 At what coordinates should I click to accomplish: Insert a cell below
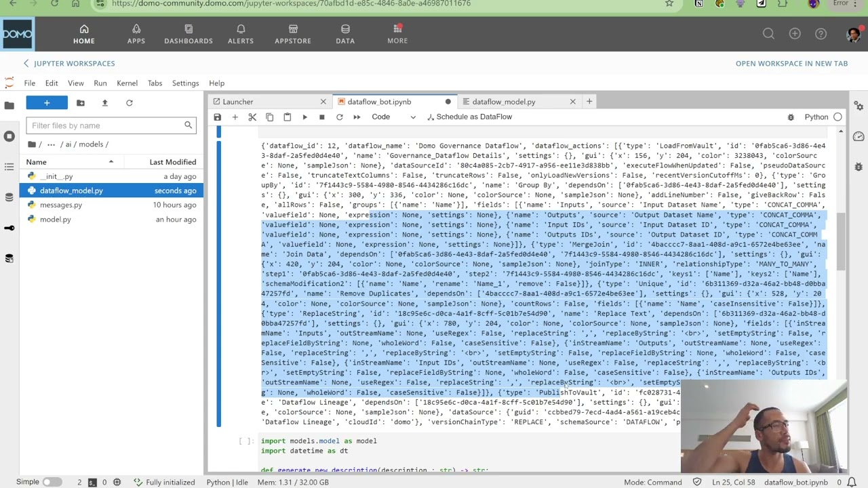[235, 117]
